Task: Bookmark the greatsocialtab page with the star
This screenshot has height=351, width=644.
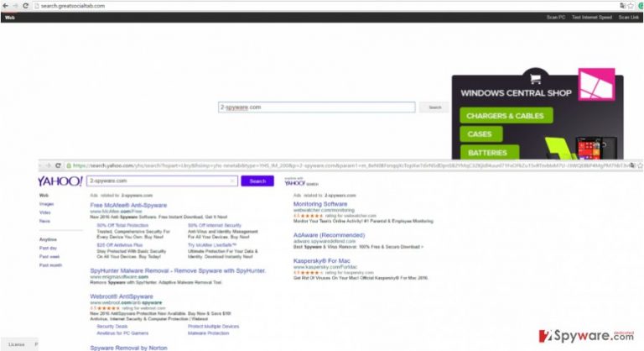Action: [631, 6]
